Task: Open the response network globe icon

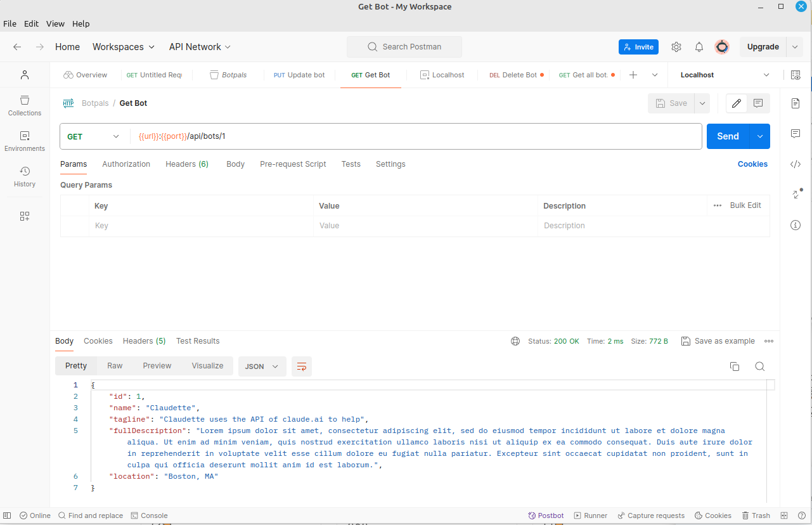Action: click(515, 341)
